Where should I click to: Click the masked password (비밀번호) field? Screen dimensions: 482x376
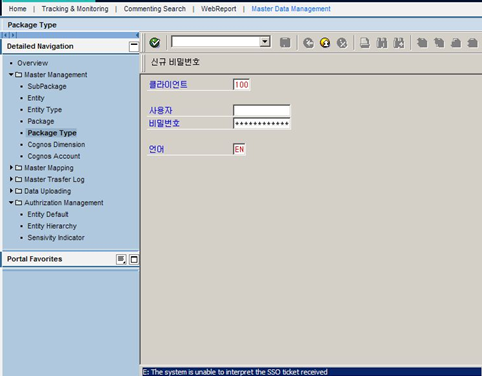coord(262,123)
